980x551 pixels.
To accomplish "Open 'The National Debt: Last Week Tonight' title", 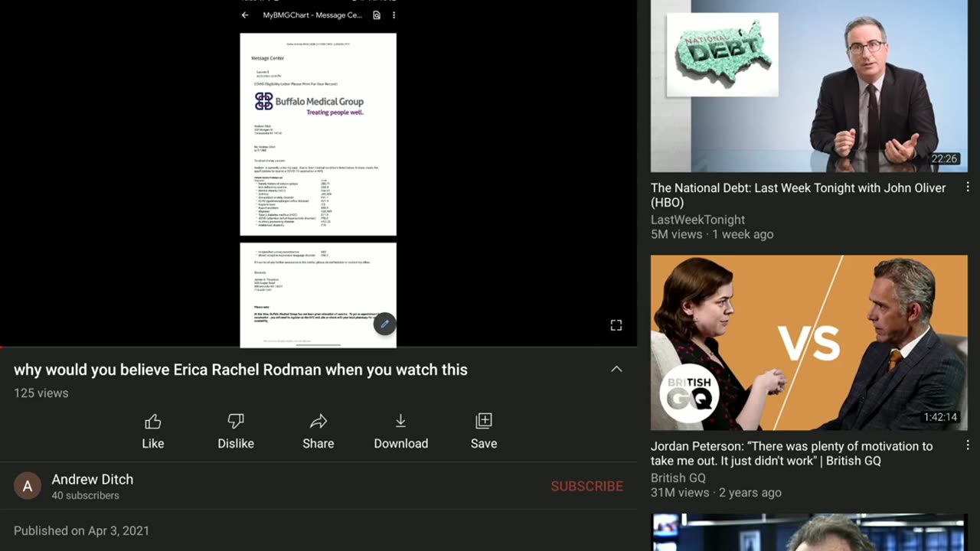I will 799,195.
